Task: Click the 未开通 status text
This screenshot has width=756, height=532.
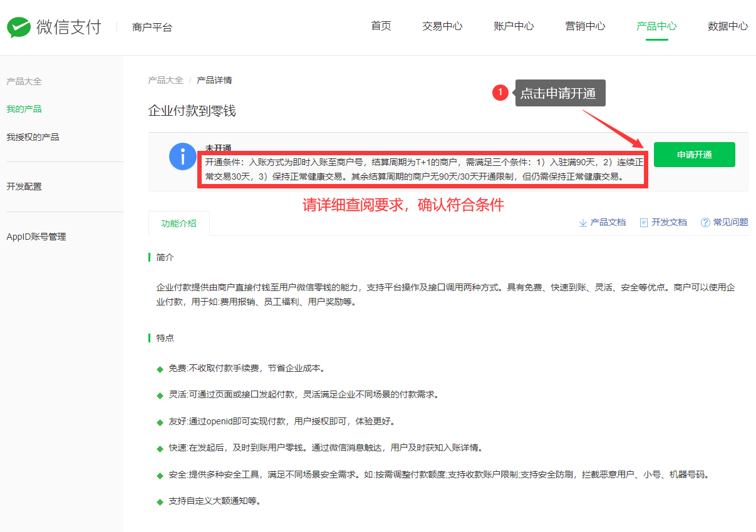Action: click(x=218, y=148)
